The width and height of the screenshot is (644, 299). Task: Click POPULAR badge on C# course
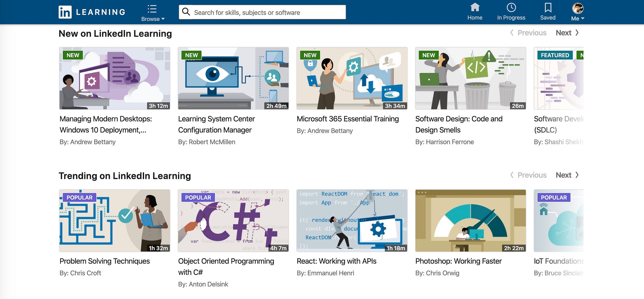(x=198, y=197)
